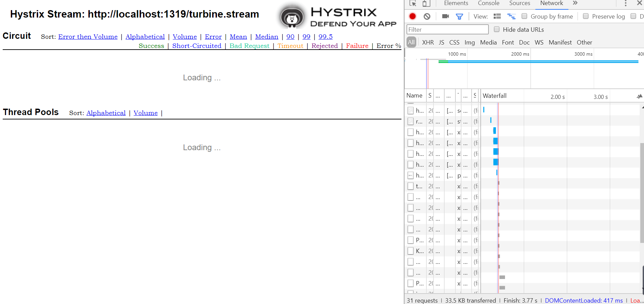Click the screenshot capture camera icon

(445, 16)
